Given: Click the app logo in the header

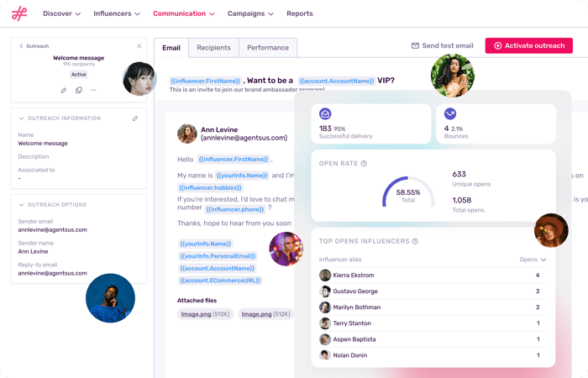Looking at the screenshot, I should coord(18,13).
